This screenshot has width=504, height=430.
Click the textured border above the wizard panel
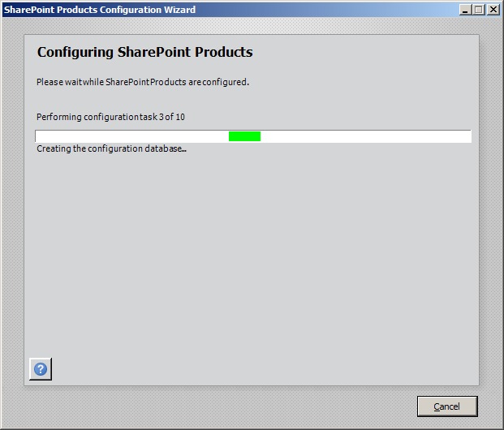point(252,26)
